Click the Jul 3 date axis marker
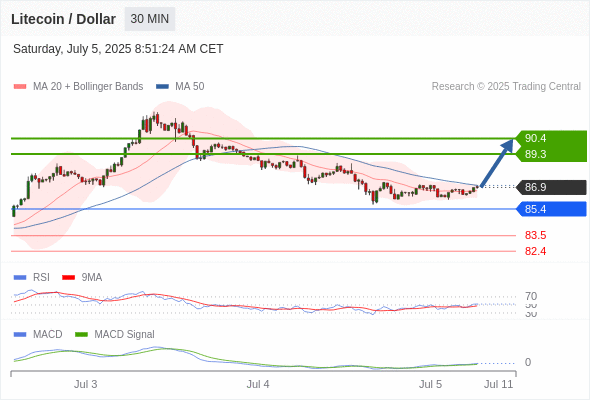 coord(85,384)
